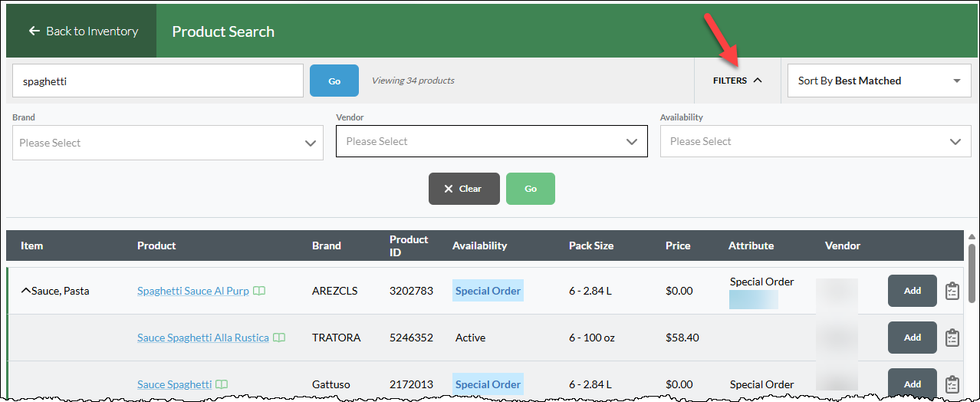
Task: Open the Availability filter dropdown
Action: tap(816, 141)
